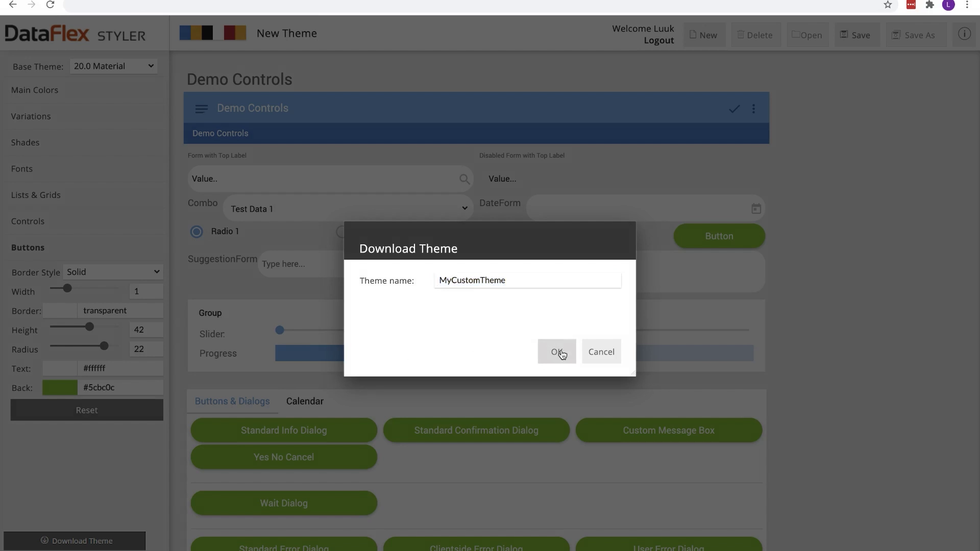Reload the page with browser refresh icon

(50, 5)
